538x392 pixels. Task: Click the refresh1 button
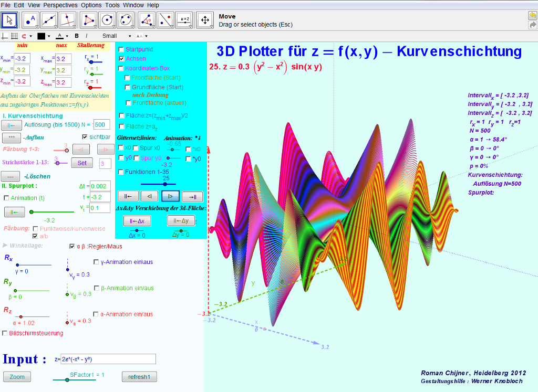[x=139, y=377]
